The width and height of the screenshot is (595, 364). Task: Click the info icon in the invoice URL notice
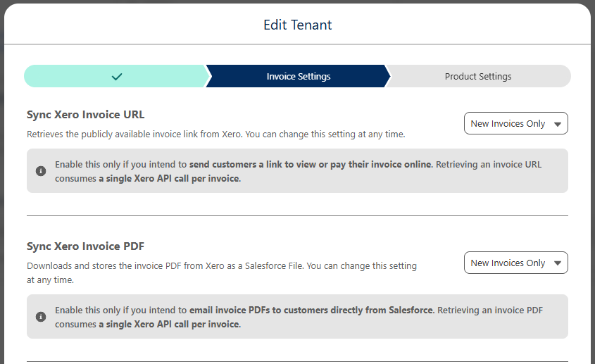click(x=41, y=171)
